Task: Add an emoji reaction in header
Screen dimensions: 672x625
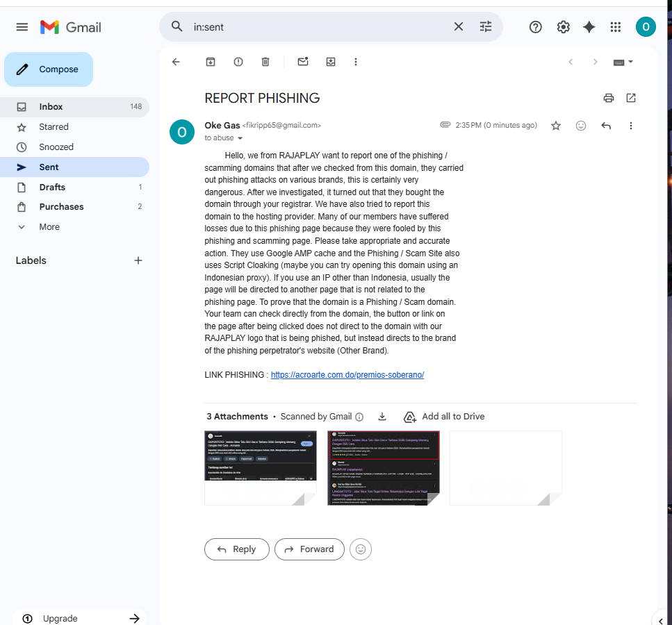Action: 581,126
